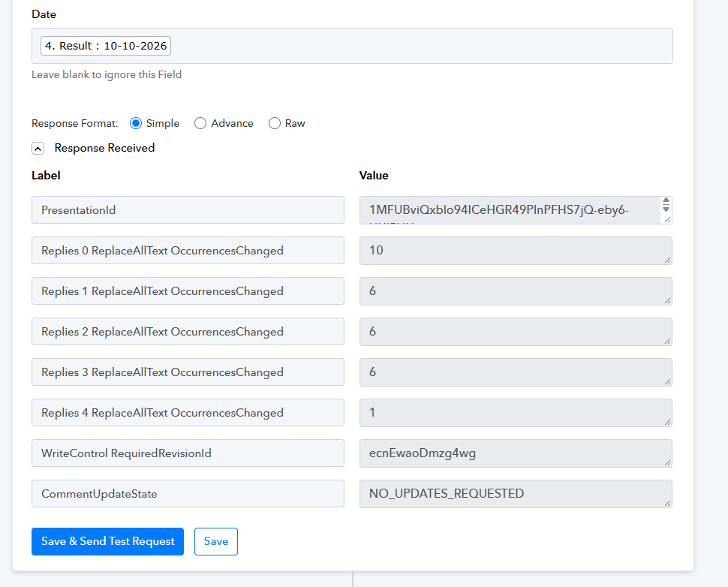Collapse the Response Received section
The height and width of the screenshot is (587, 728).
[x=38, y=148]
